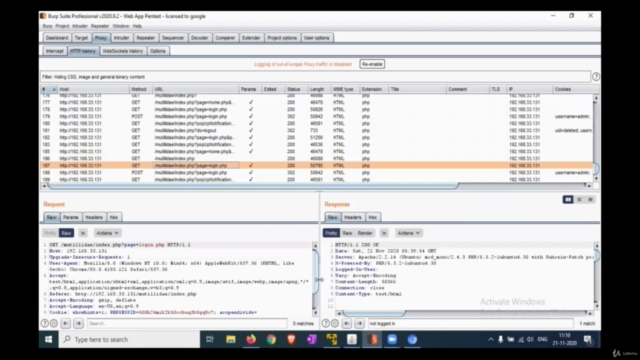Toggle newline display \n in Request viewer
The image size is (640, 360).
click(x=83, y=233)
